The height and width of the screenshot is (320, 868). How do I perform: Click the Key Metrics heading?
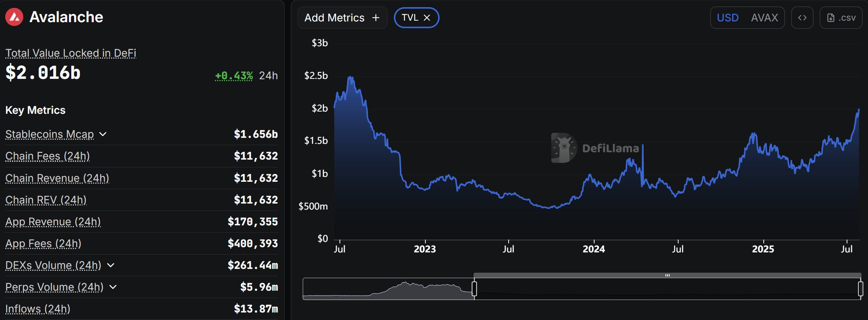click(35, 110)
